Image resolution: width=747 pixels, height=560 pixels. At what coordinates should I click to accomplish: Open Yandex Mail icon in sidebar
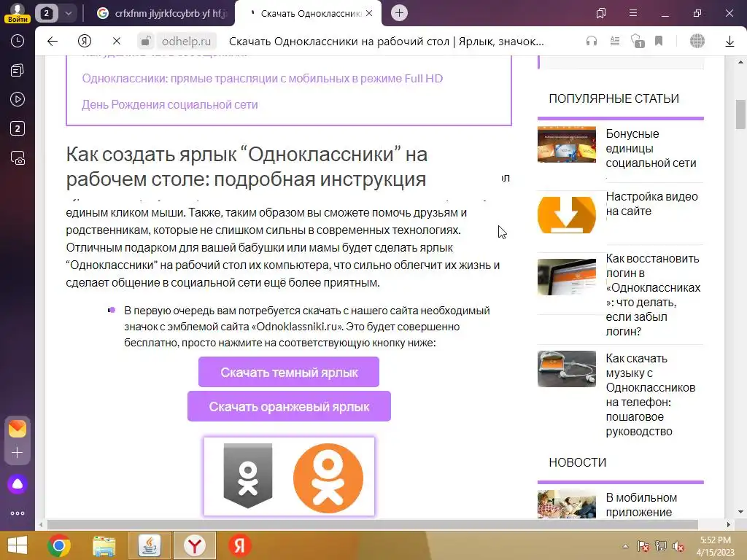tap(18, 429)
